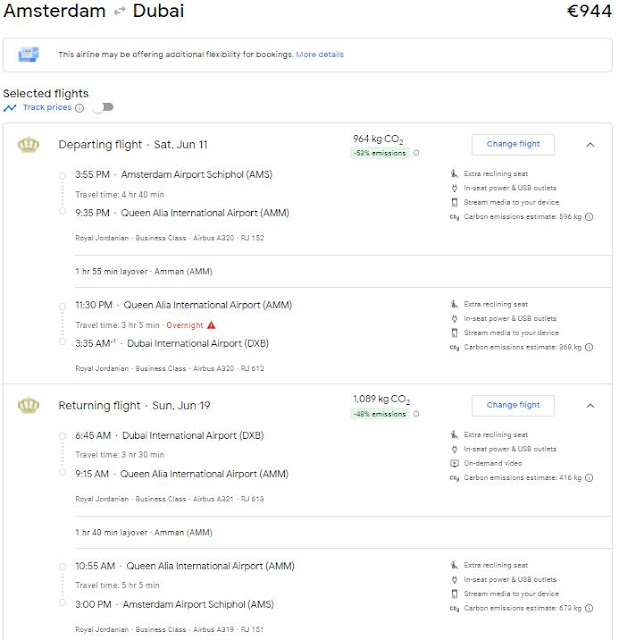Open info for 673 kg carbon estimate
The width and height of the screenshot is (619, 640).
(x=589, y=608)
